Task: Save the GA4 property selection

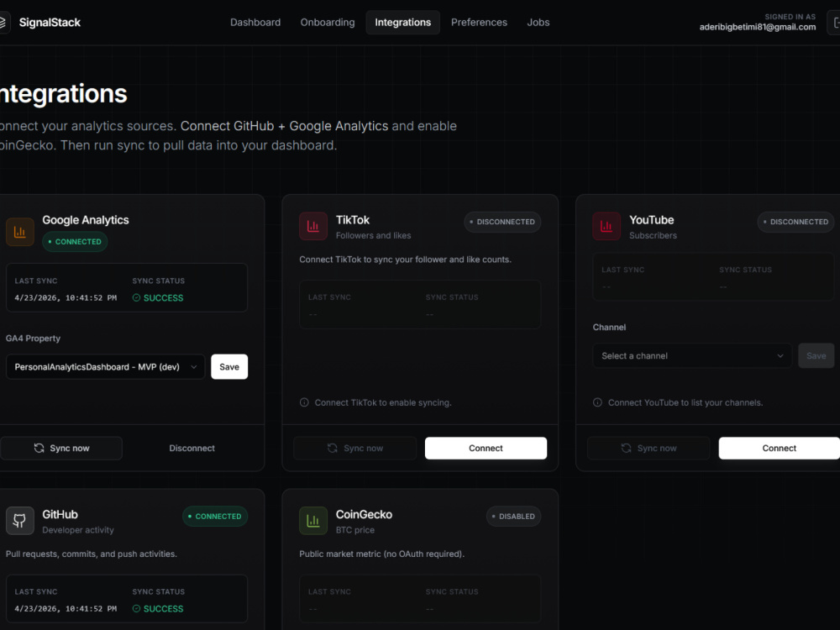Action: click(229, 367)
